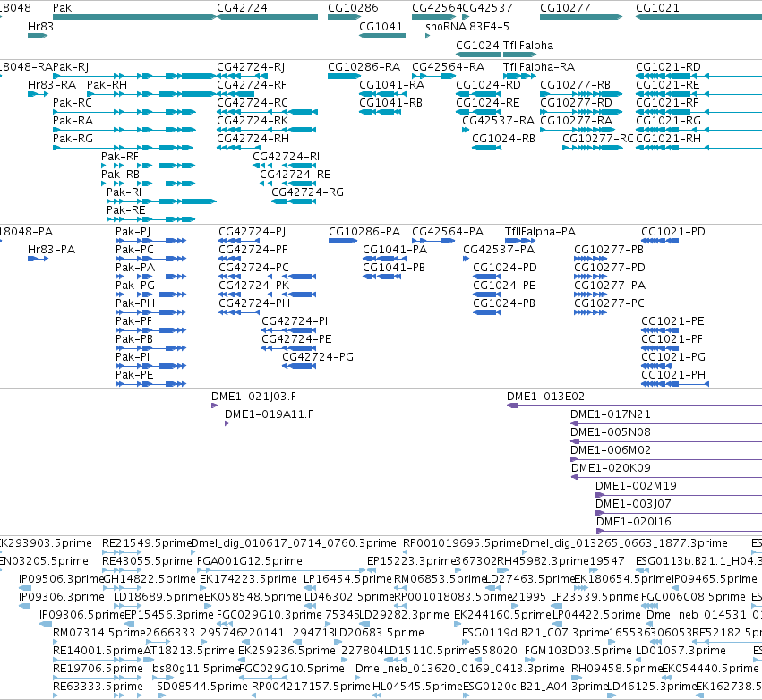
Task: Select the DME1-006M02 feature label
Action: pos(611,450)
